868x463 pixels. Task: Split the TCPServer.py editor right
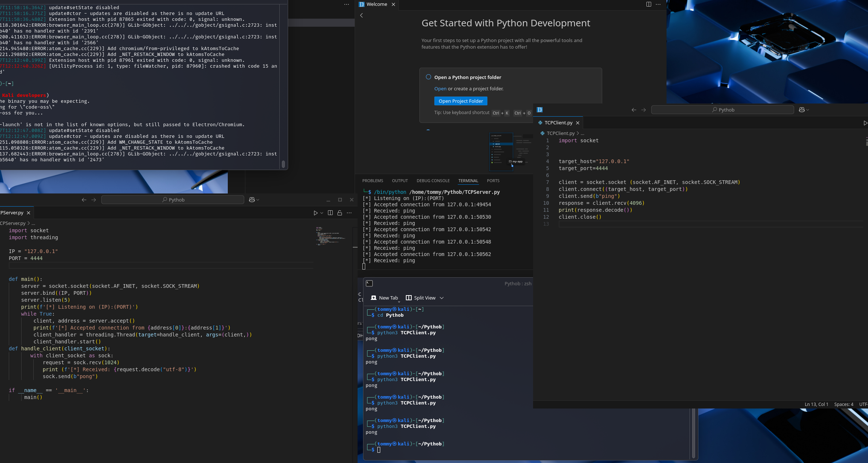point(330,213)
